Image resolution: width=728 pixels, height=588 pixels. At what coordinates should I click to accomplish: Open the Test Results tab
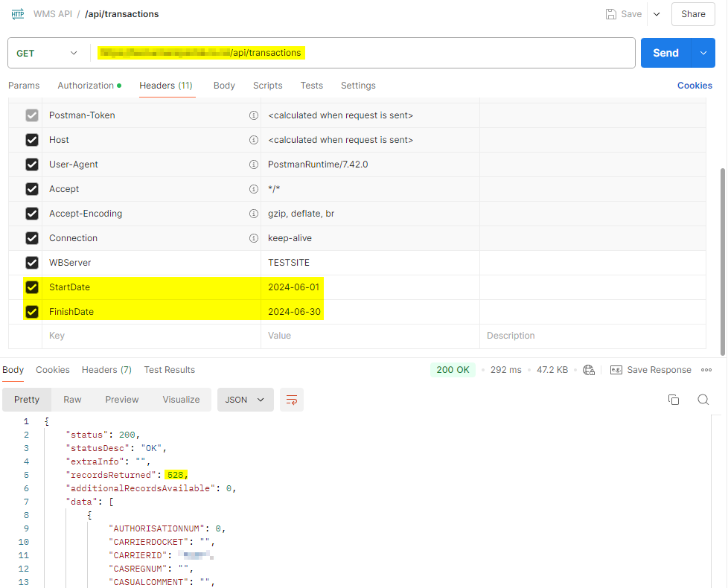pyautogui.click(x=170, y=370)
